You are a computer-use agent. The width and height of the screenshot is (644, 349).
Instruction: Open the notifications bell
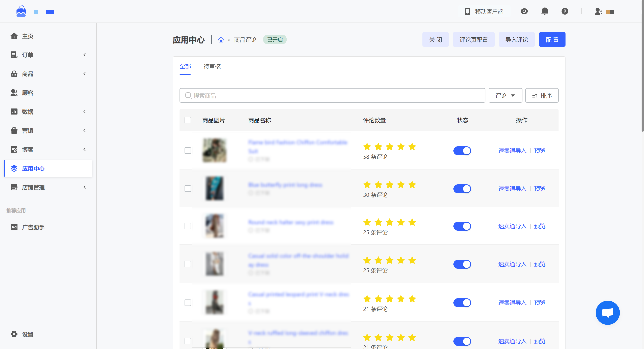tap(545, 11)
